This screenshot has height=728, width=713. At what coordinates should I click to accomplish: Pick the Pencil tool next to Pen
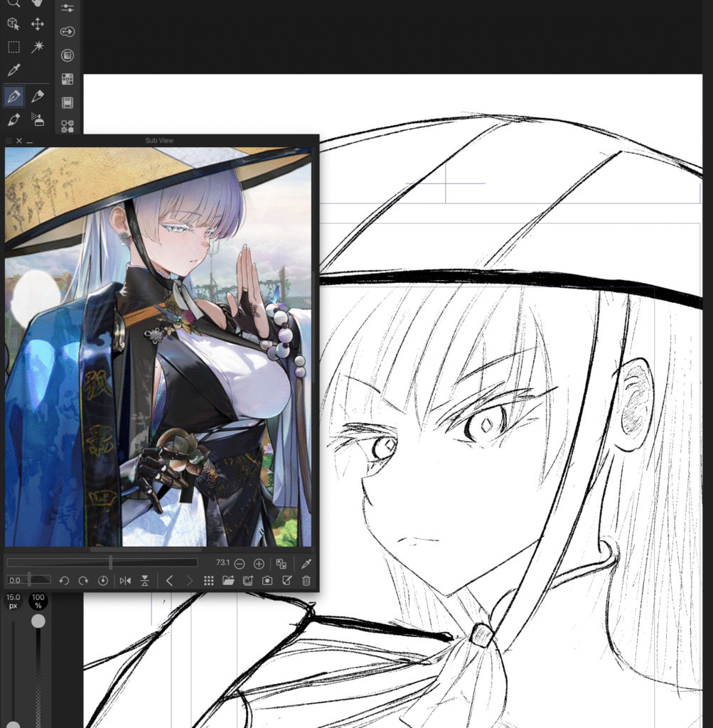click(38, 95)
